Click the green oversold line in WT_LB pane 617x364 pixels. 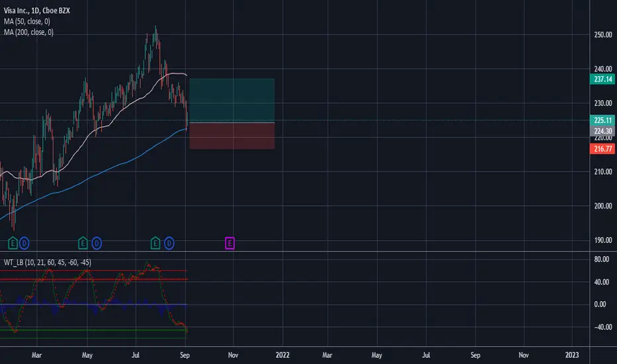click(x=93, y=338)
